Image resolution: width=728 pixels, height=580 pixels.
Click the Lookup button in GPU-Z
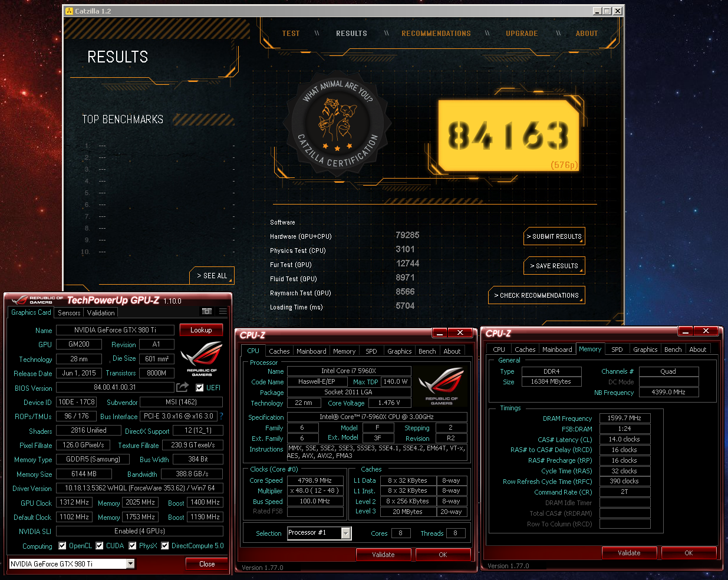[x=201, y=330]
